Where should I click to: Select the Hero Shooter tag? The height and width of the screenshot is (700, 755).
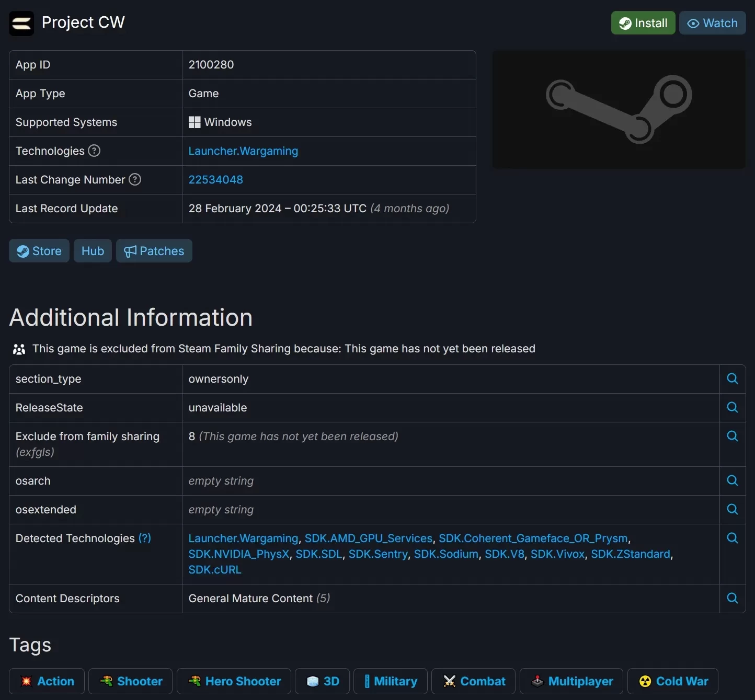[x=234, y=681]
